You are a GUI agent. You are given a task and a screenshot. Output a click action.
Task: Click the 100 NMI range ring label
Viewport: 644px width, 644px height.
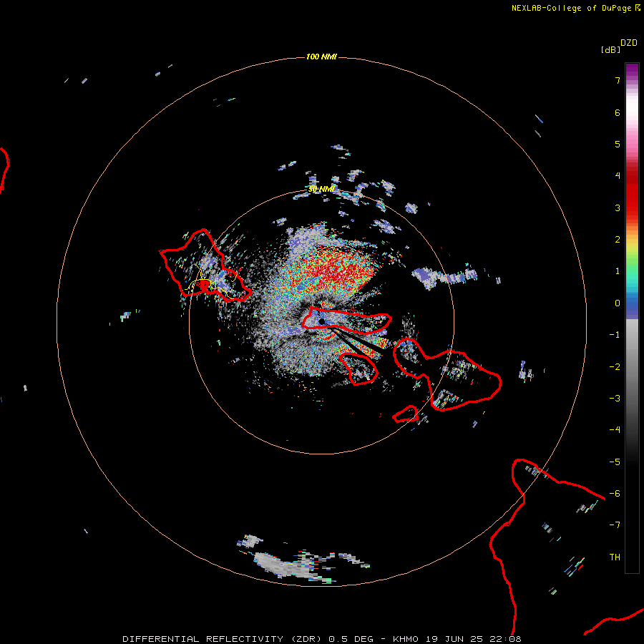pyautogui.click(x=321, y=57)
